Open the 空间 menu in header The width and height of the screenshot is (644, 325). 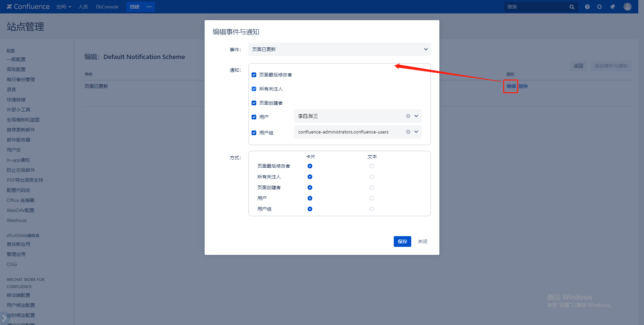click(x=63, y=7)
